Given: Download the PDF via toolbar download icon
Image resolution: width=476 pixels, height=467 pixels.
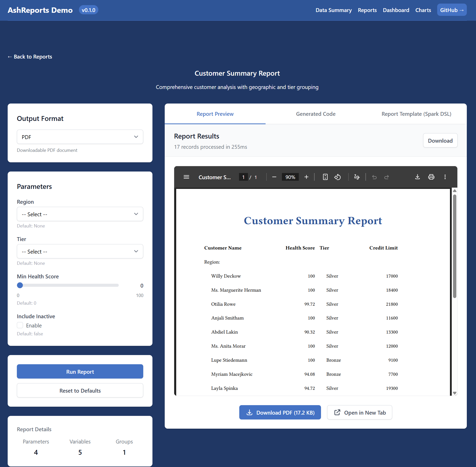Looking at the screenshot, I should (x=418, y=177).
